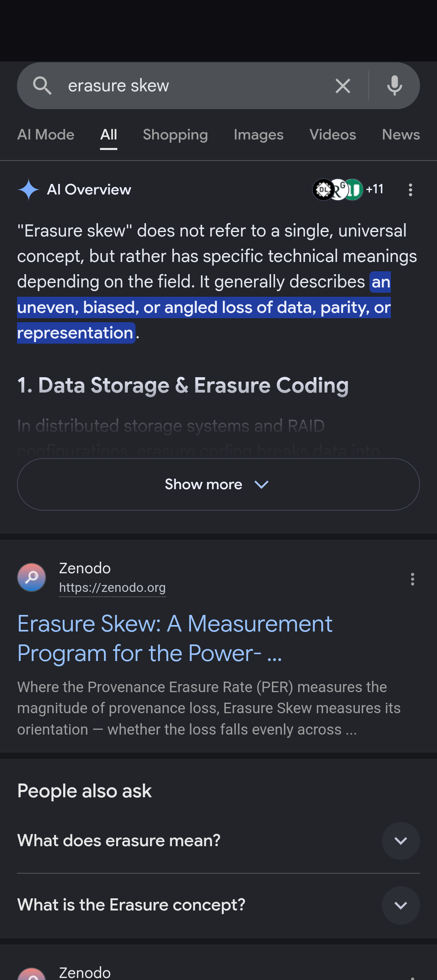Select the All results tab

click(109, 135)
